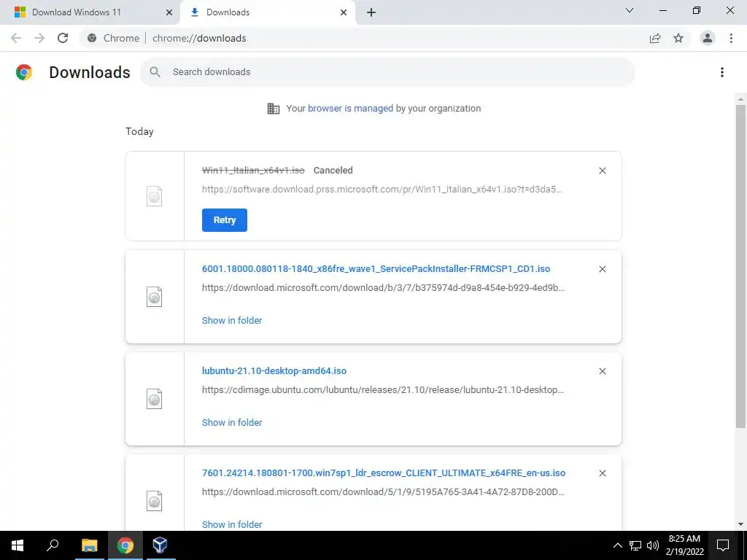
Task: Remove Win11_Italian_x64v1.iso from the list
Action: [x=602, y=171]
